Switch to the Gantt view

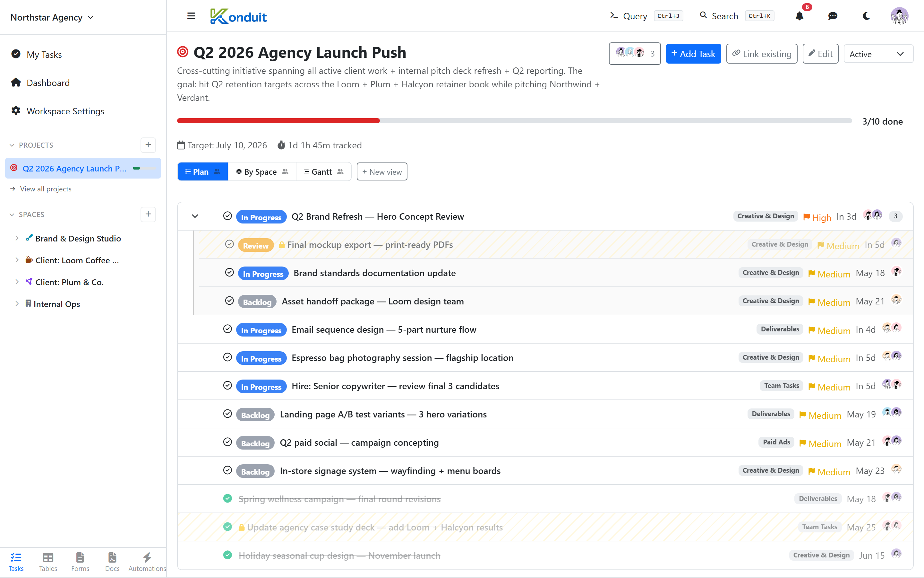(x=323, y=172)
